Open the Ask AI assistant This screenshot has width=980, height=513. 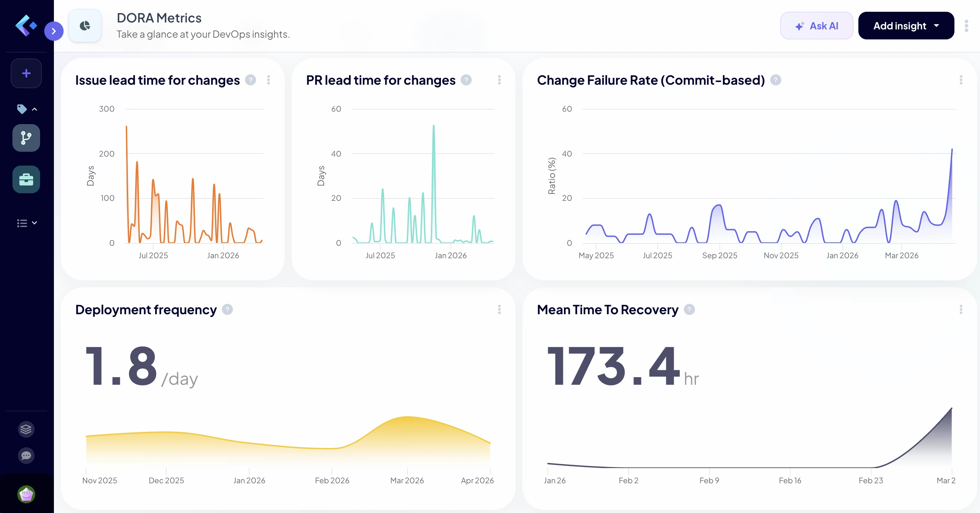click(x=817, y=26)
